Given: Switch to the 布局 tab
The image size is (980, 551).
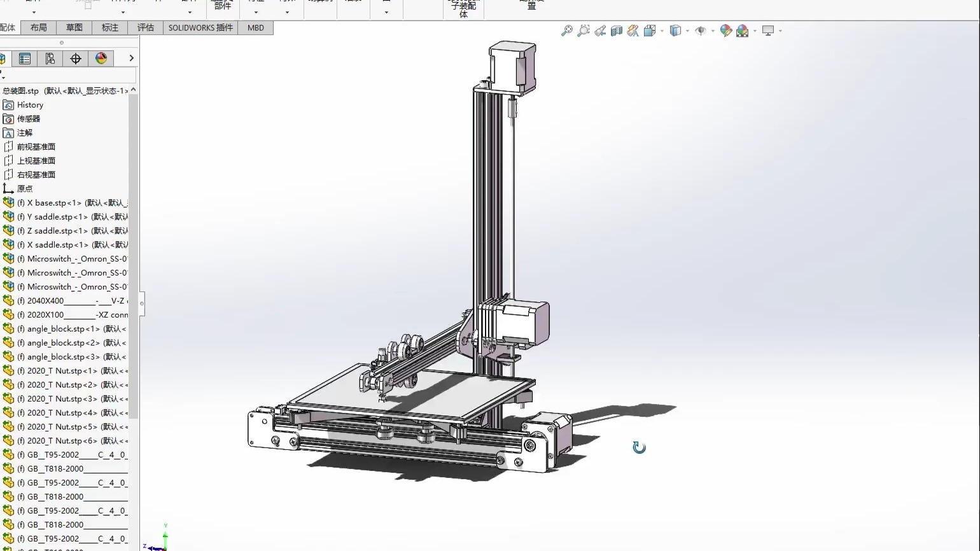Looking at the screenshot, I should [x=39, y=28].
